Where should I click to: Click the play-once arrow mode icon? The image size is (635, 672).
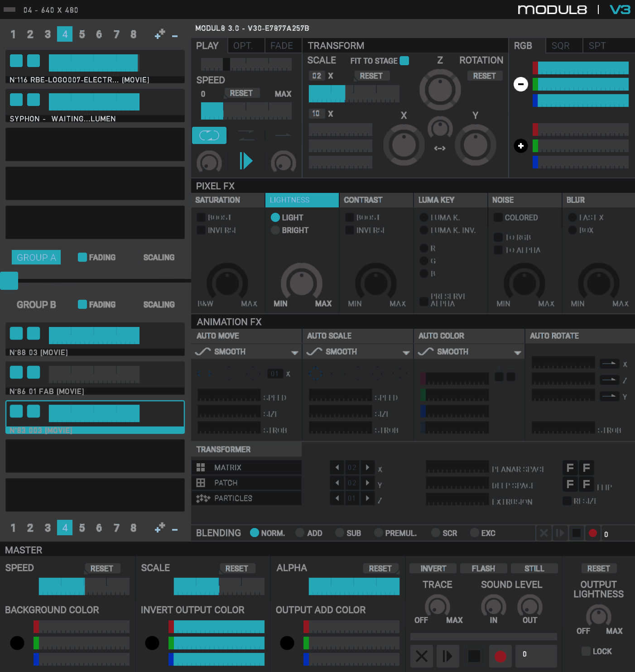click(x=283, y=135)
